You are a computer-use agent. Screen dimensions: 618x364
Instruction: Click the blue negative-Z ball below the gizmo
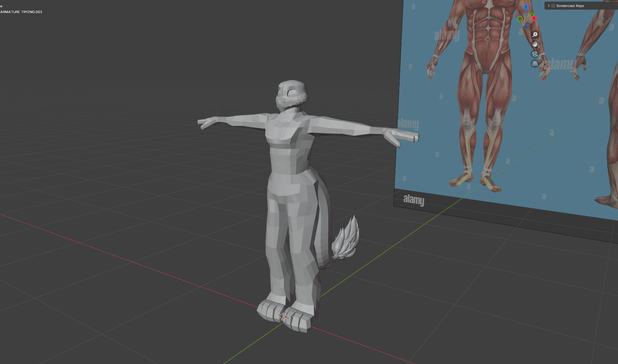pos(526,27)
